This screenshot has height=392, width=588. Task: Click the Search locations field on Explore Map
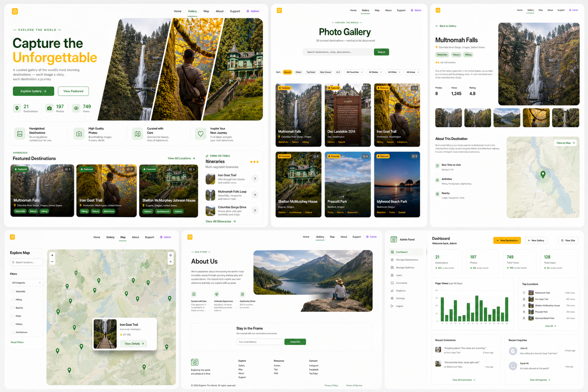point(27,262)
